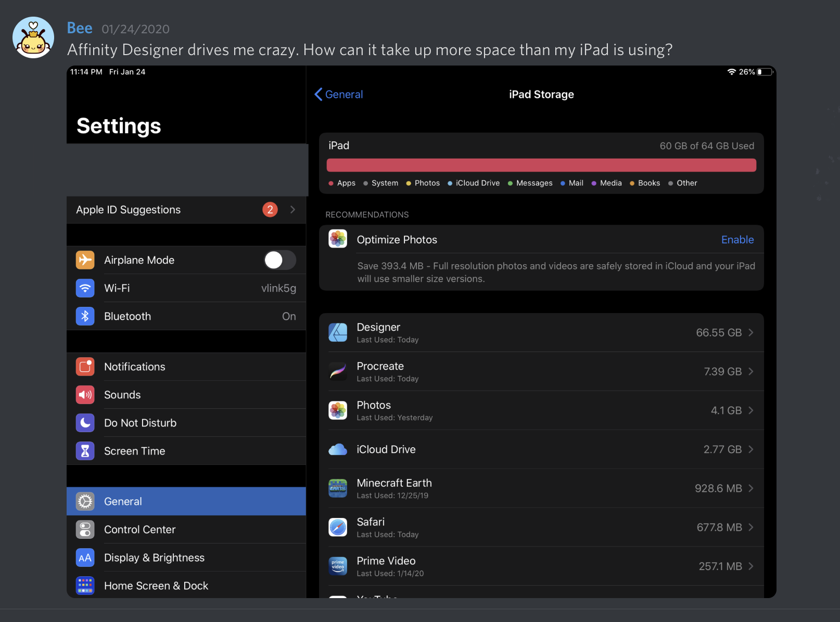
Task: Open the Wi-Fi settings icon
Action: (85, 288)
